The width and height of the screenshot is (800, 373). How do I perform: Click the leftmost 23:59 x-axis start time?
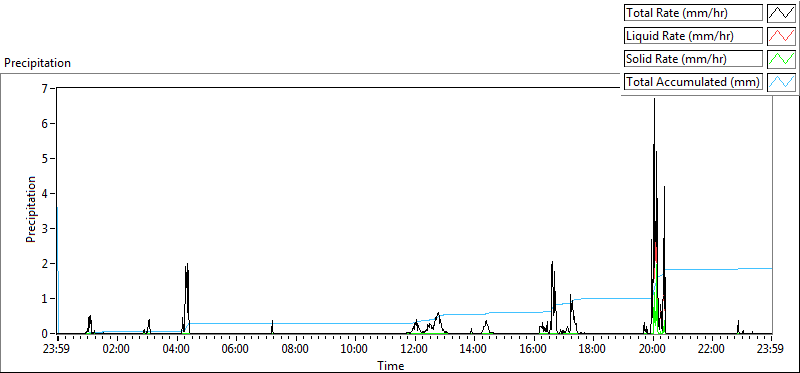tap(57, 350)
